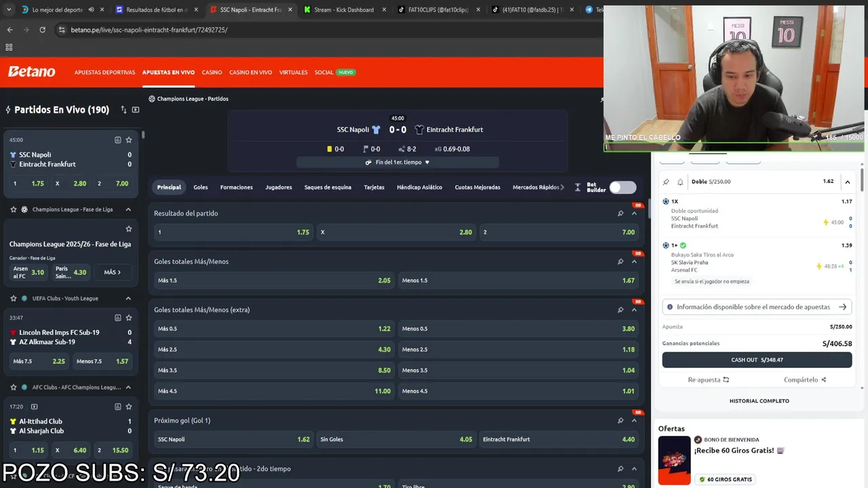
Task: Switch to the Goles market tab
Action: (x=201, y=187)
